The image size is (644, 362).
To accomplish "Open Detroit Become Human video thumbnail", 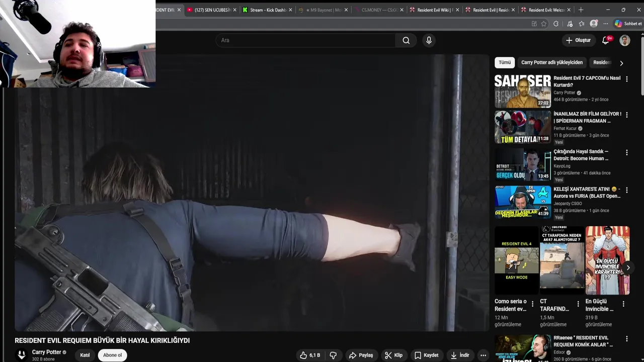I will [523, 164].
